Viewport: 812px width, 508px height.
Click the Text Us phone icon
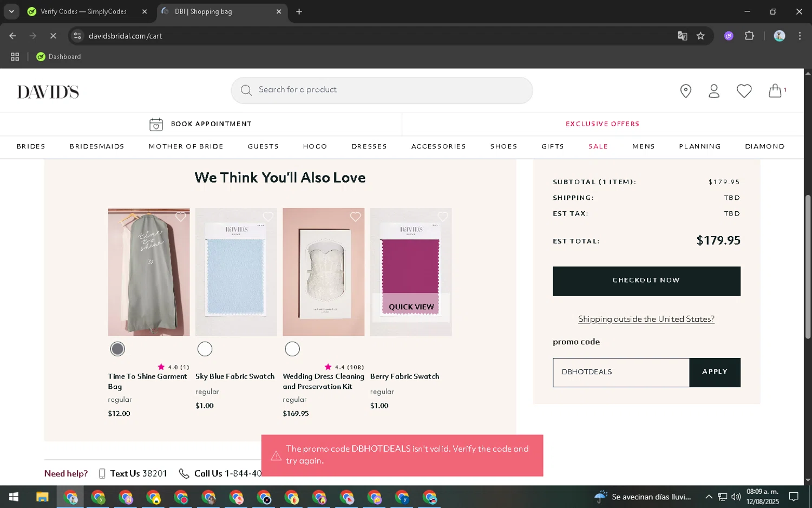coord(102,474)
